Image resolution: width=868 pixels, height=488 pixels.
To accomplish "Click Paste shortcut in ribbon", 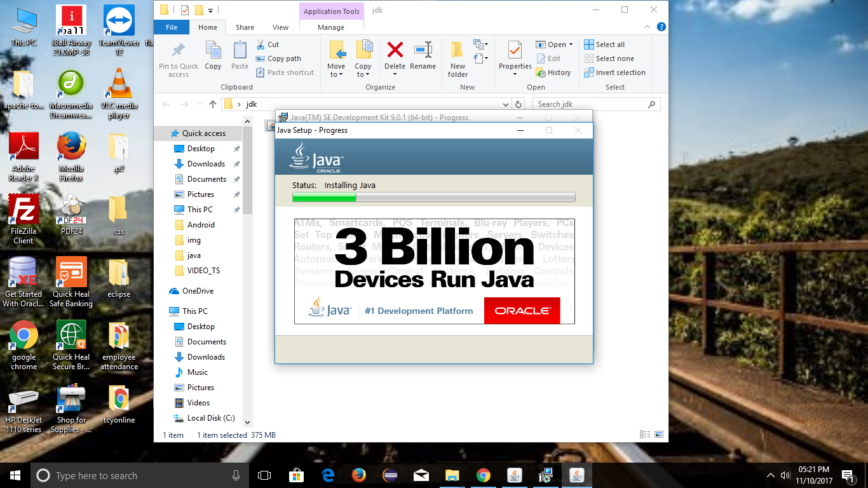I will tap(285, 72).
